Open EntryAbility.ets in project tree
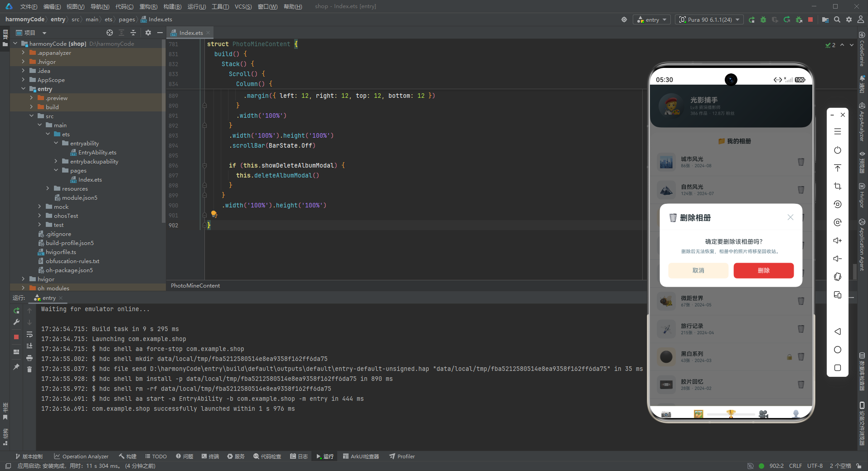 (x=97, y=152)
